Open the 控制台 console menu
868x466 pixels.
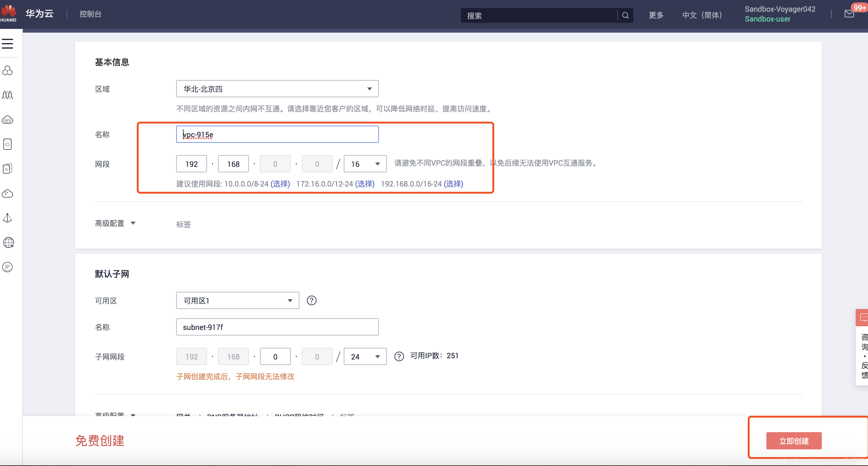(x=90, y=14)
